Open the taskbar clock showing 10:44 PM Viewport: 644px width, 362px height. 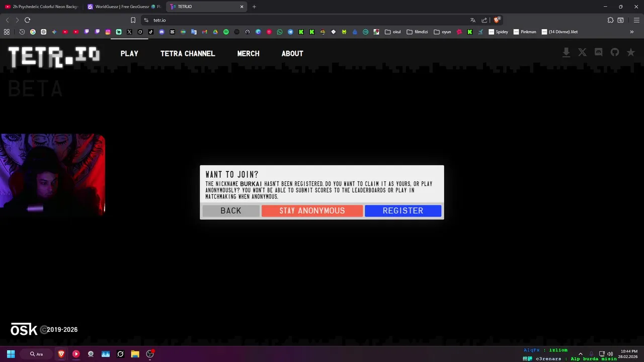(x=629, y=354)
